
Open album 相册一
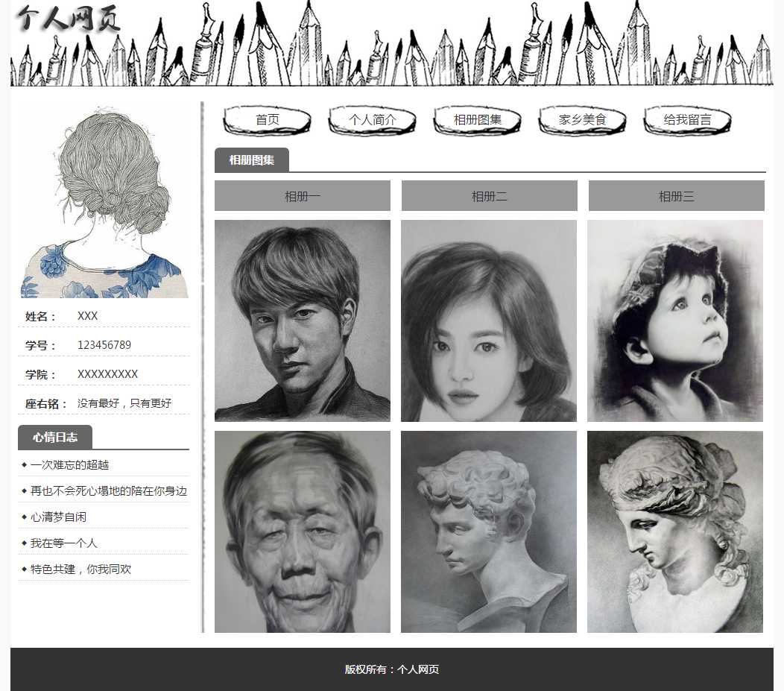[x=302, y=196]
